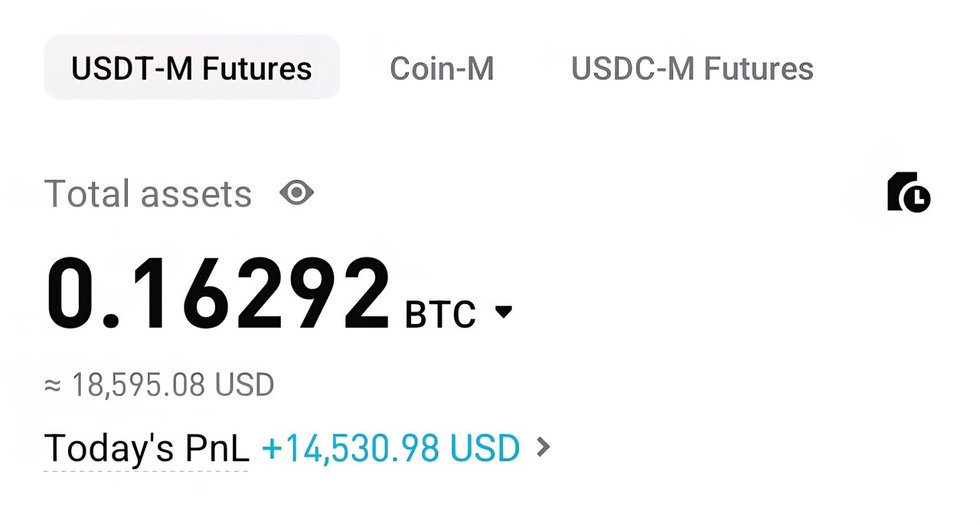Click the leading zero of BTC balance
980x524 pixels.
73,295
